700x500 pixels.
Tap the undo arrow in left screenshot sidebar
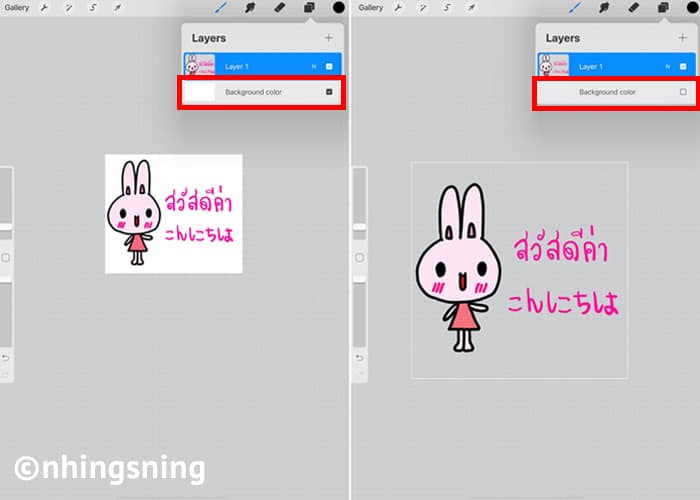click(x=5, y=358)
